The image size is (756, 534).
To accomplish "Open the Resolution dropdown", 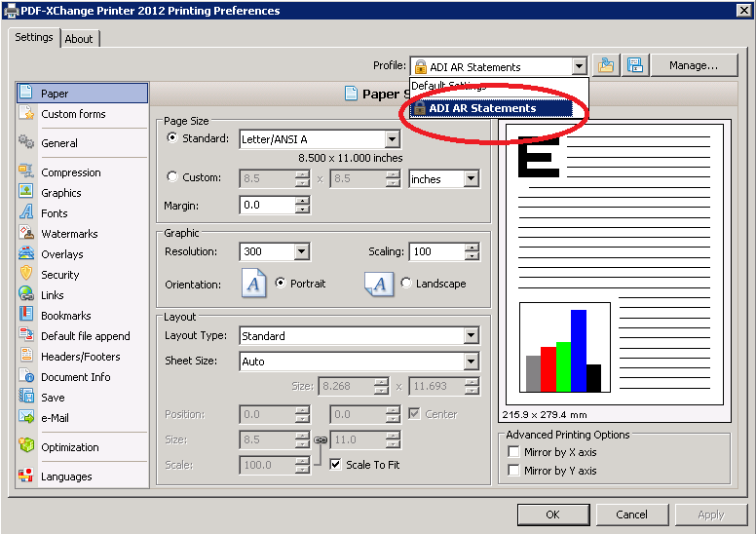I will pos(301,251).
